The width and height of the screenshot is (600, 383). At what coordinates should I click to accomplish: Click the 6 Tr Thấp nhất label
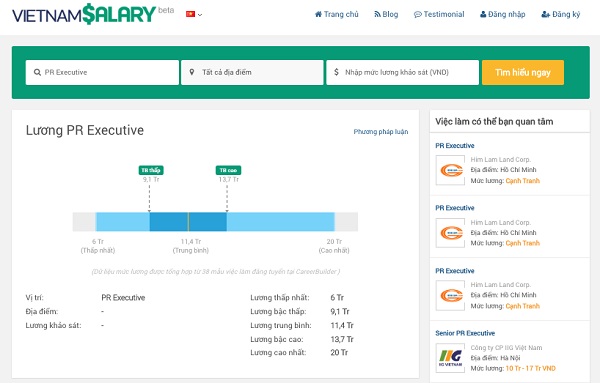point(98,246)
